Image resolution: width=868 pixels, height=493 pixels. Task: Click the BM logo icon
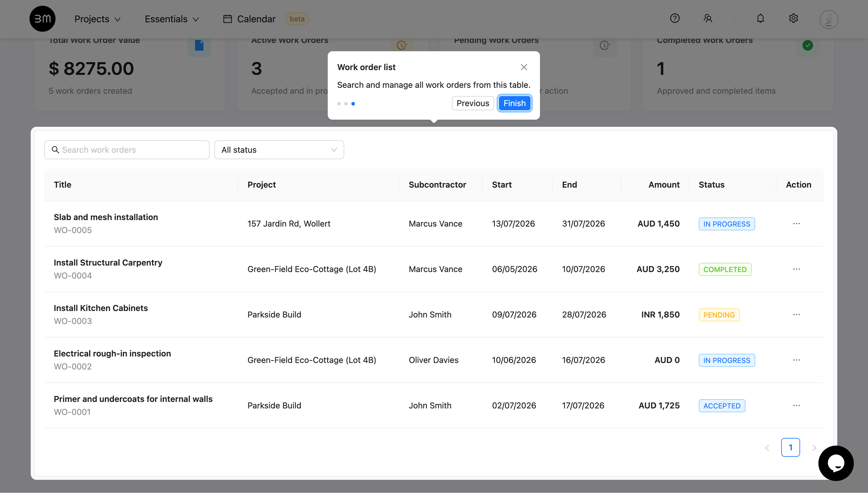click(x=42, y=19)
